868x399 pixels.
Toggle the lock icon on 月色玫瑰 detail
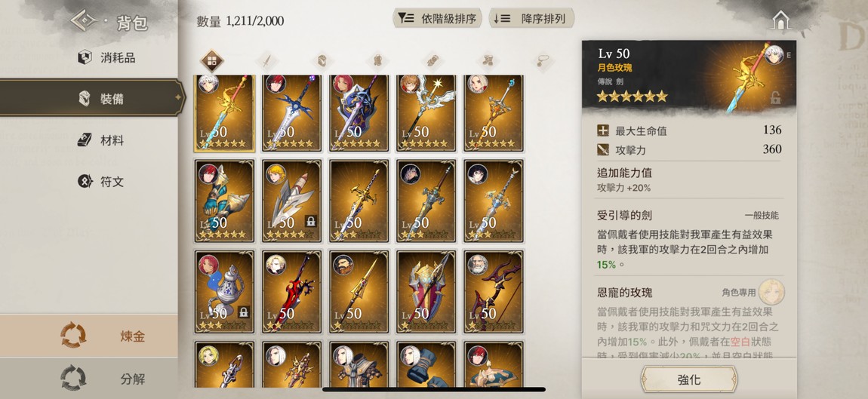[776, 98]
